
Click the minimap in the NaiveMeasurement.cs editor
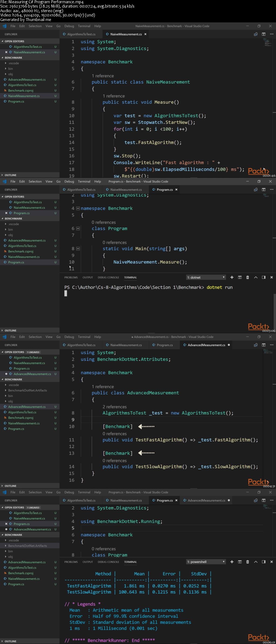click(267, 43)
